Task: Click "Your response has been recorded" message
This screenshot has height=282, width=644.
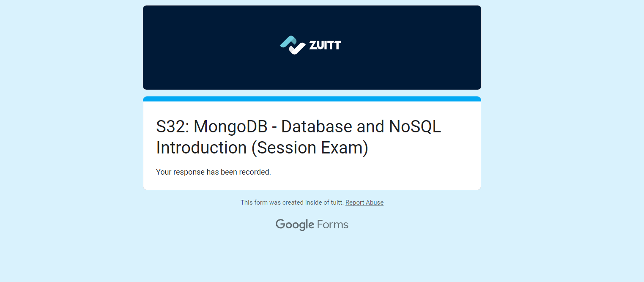Action: point(214,172)
